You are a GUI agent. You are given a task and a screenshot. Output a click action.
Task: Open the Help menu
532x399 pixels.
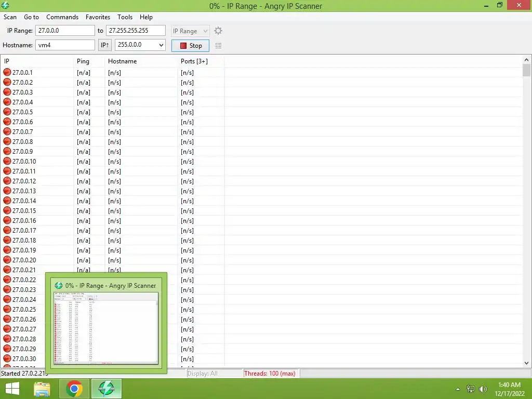(x=146, y=17)
